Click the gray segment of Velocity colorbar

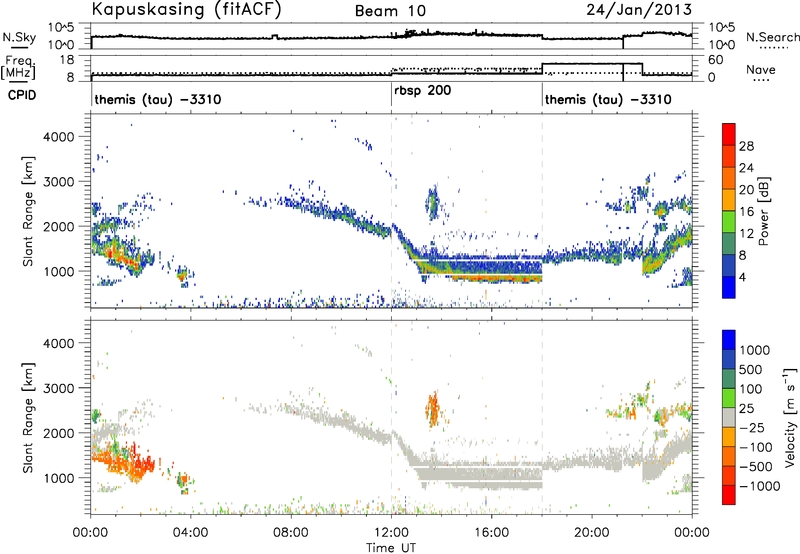(x=729, y=417)
